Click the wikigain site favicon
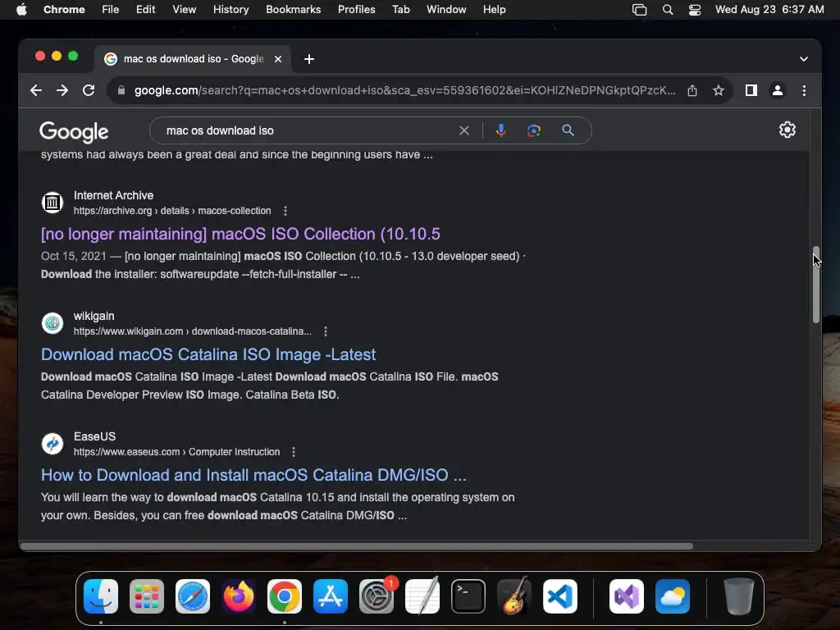 click(x=52, y=323)
